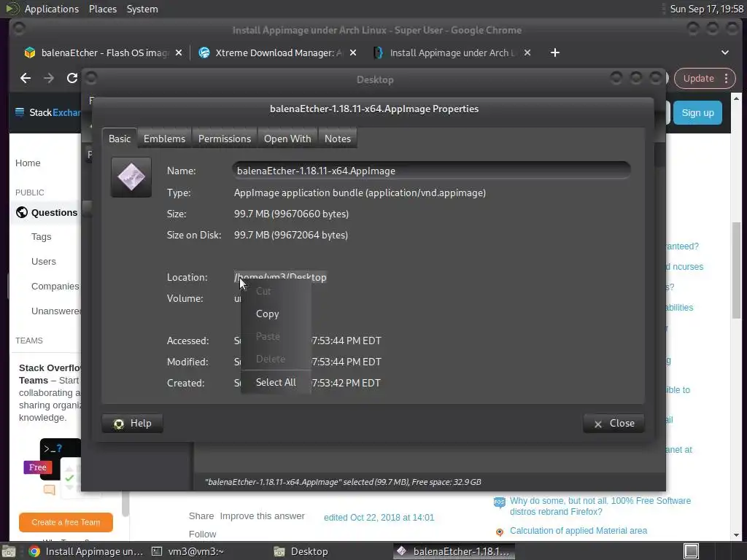Click the Stack Exchange site icon beside Calculation

499,532
